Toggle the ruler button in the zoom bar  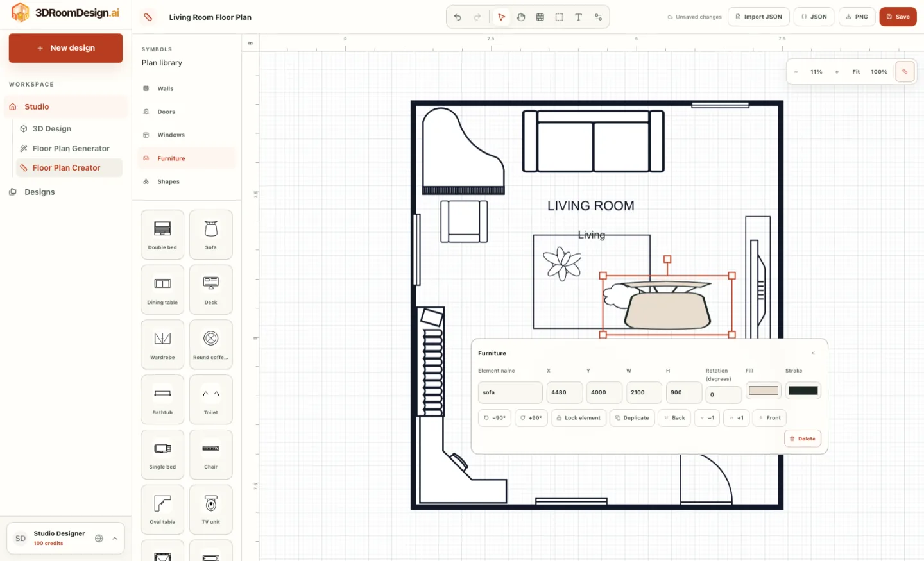tap(905, 72)
